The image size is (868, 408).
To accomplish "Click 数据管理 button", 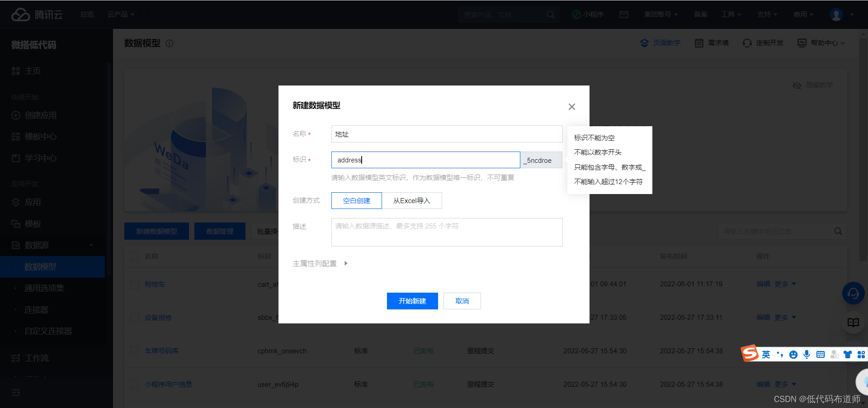I will pos(220,231).
